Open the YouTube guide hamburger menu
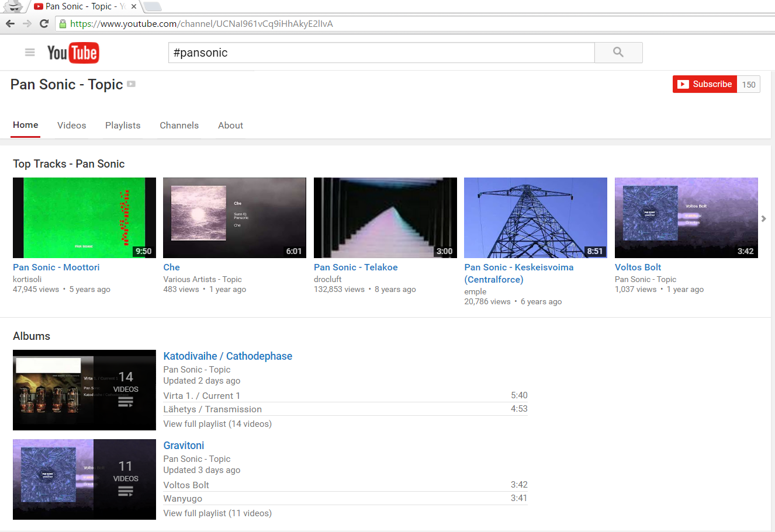 coord(30,53)
